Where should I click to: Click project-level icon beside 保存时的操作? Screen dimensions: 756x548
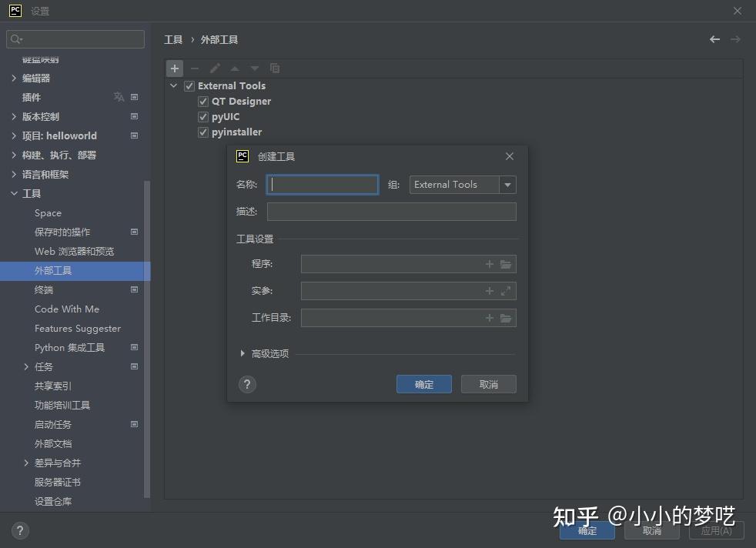point(135,232)
